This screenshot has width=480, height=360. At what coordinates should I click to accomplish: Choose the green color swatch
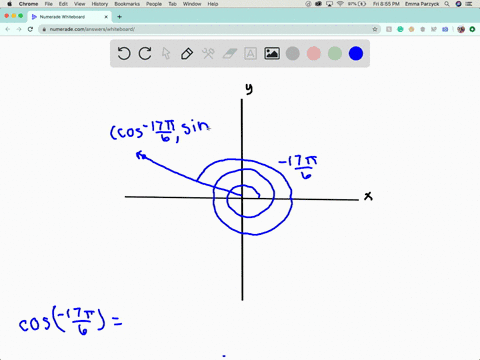(x=335, y=53)
